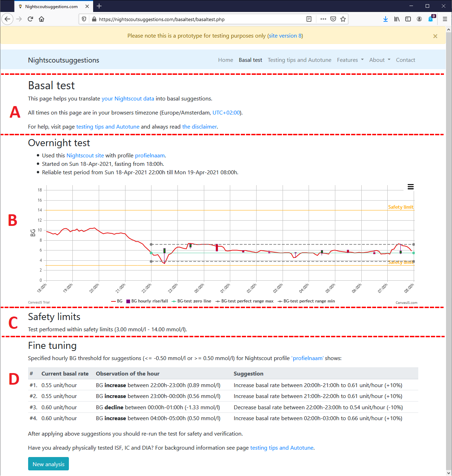Open the downloads arrow icon
Viewport: 452px width, 476px height.
[x=386, y=19]
